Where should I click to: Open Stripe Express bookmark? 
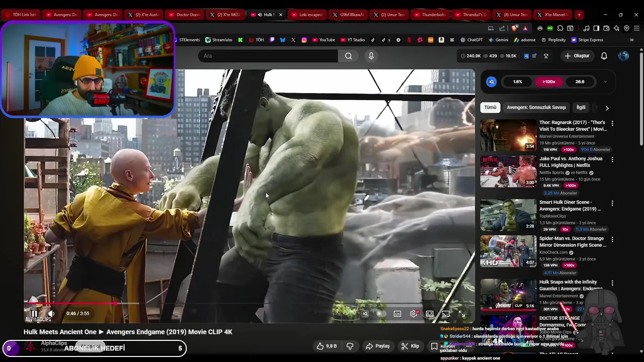587,40
